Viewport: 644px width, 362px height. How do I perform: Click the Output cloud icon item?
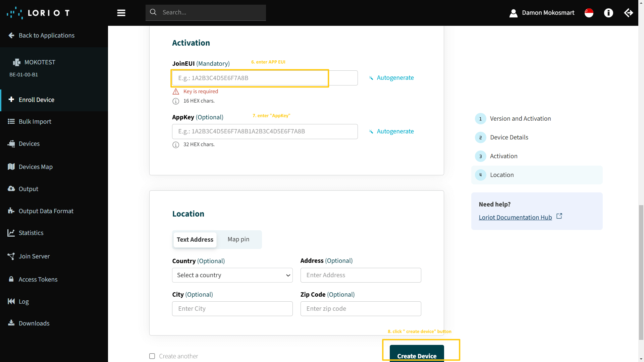(x=28, y=189)
